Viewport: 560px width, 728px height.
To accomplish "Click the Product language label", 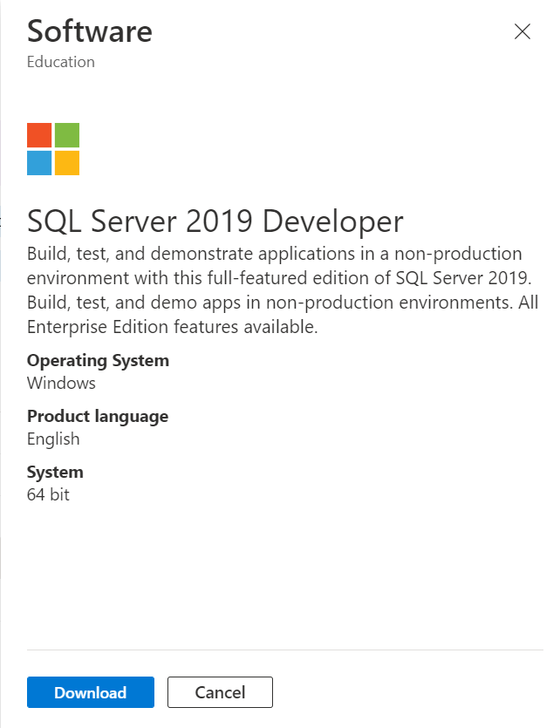I will (x=98, y=416).
